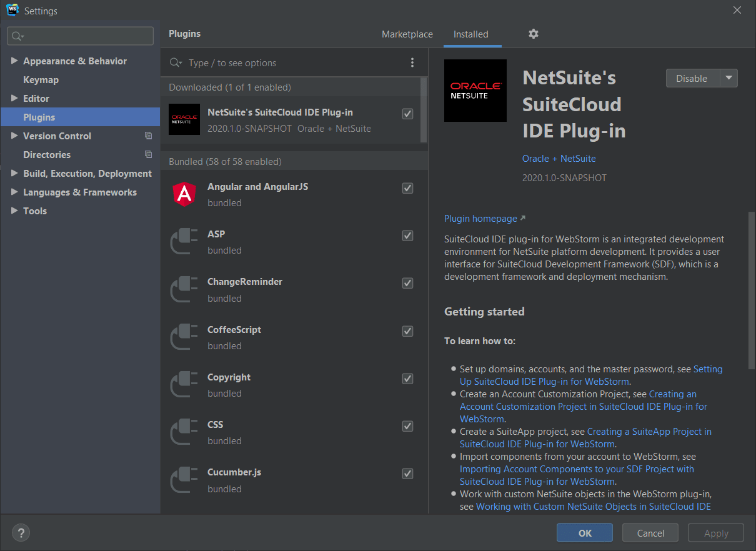Screen dimensions: 756x551
Task: Select Plugins in the settings tree
Action: [80, 117]
